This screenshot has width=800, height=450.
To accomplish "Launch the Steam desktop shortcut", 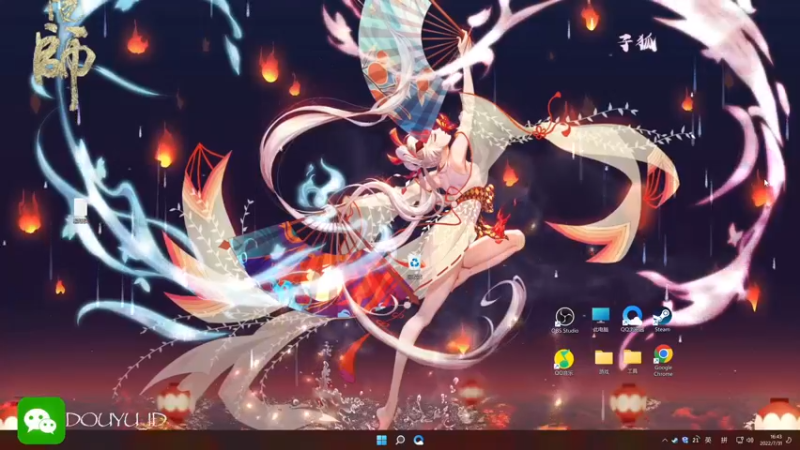I will point(662,320).
